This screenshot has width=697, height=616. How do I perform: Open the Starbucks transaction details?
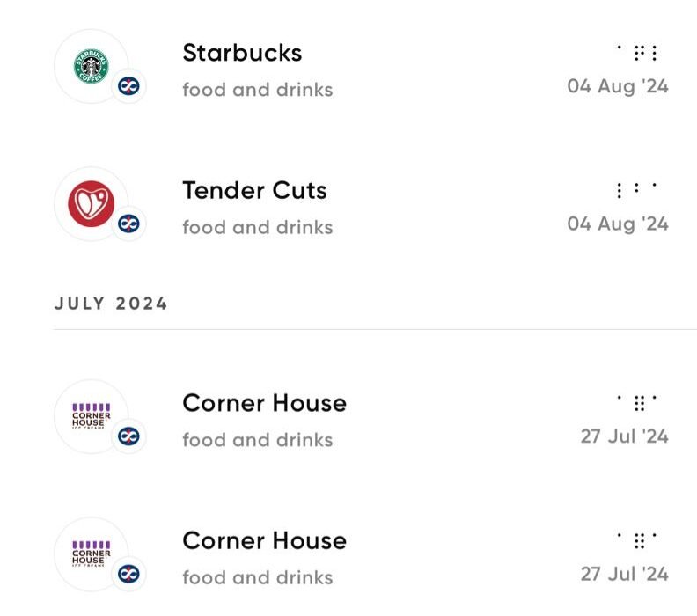tap(242, 53)
